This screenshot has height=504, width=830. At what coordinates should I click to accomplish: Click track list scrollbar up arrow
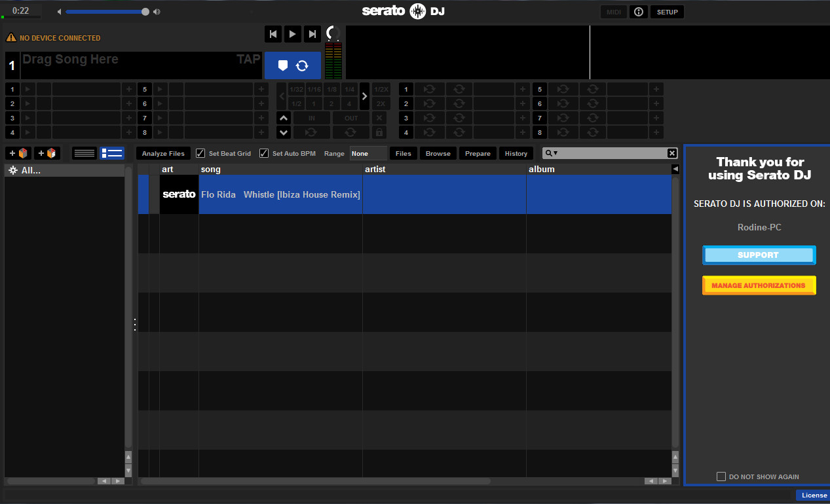tap(675, 456)
